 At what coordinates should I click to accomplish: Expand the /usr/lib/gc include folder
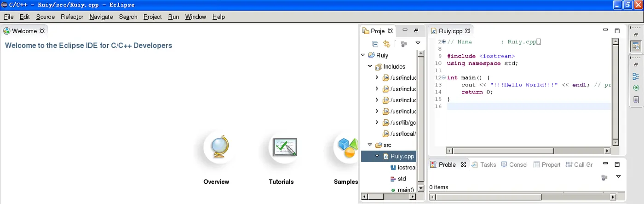[377, 122]
